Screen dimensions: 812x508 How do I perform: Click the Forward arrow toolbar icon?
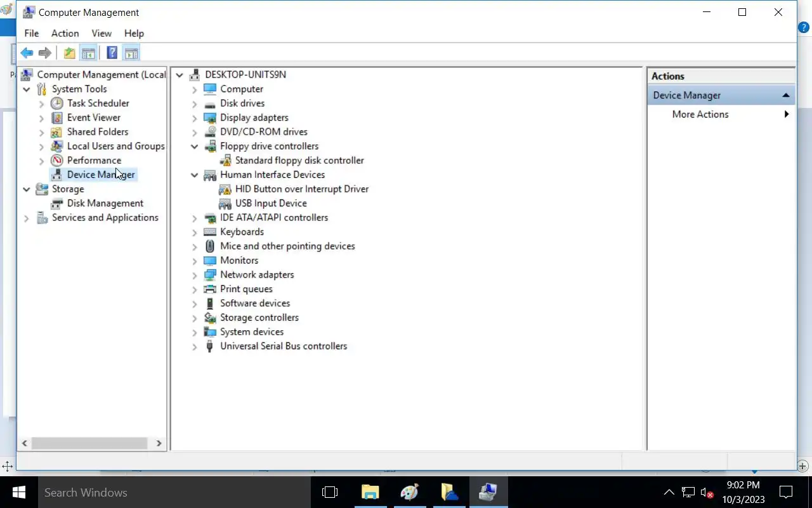click(45, 53)
